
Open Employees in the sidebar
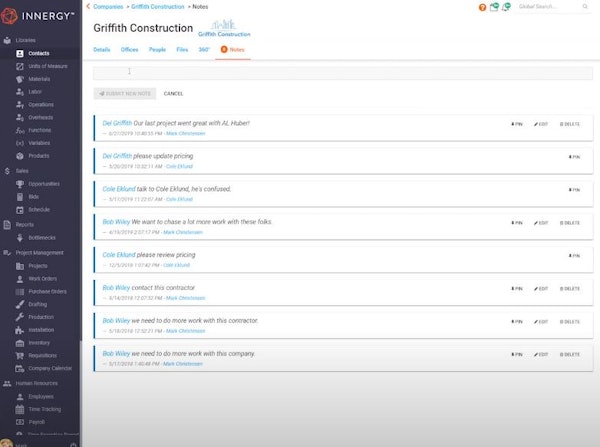41,397
